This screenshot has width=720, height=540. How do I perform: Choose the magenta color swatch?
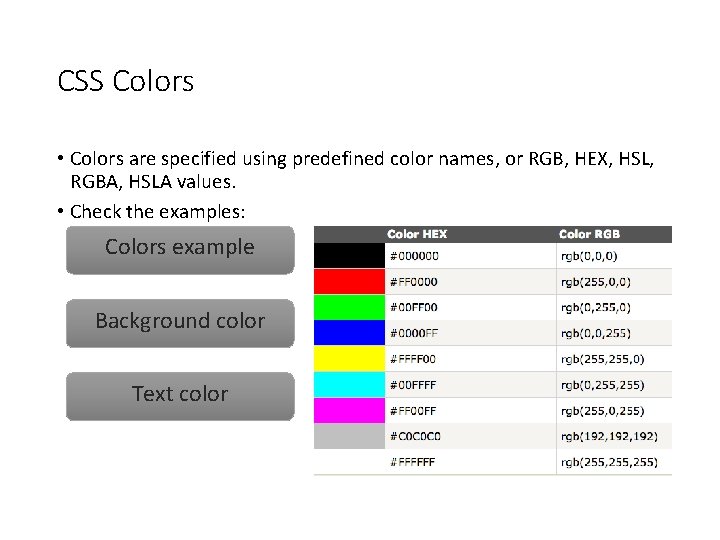coord(349,411)
